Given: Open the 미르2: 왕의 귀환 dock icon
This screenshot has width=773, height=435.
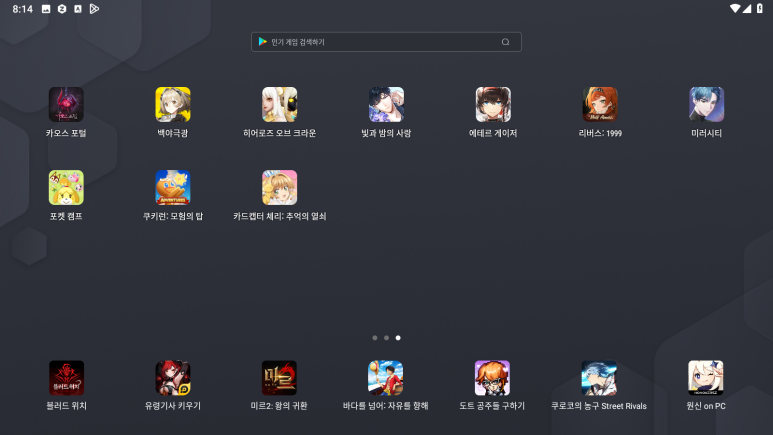Looking at the screenshot, I should [279, 378].
